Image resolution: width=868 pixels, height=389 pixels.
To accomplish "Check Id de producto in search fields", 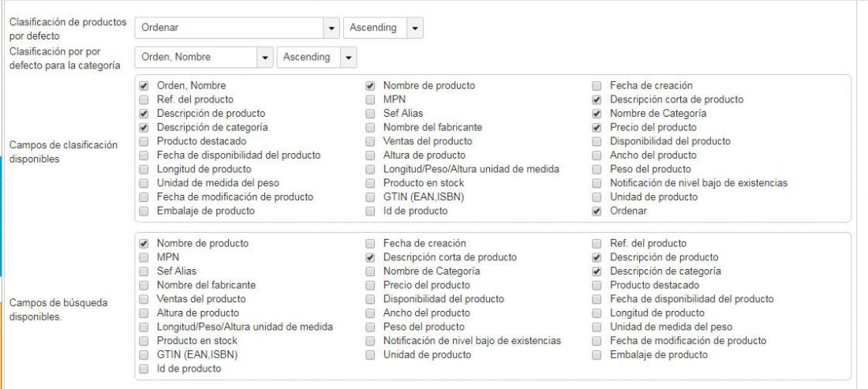I will click(144, 368).
